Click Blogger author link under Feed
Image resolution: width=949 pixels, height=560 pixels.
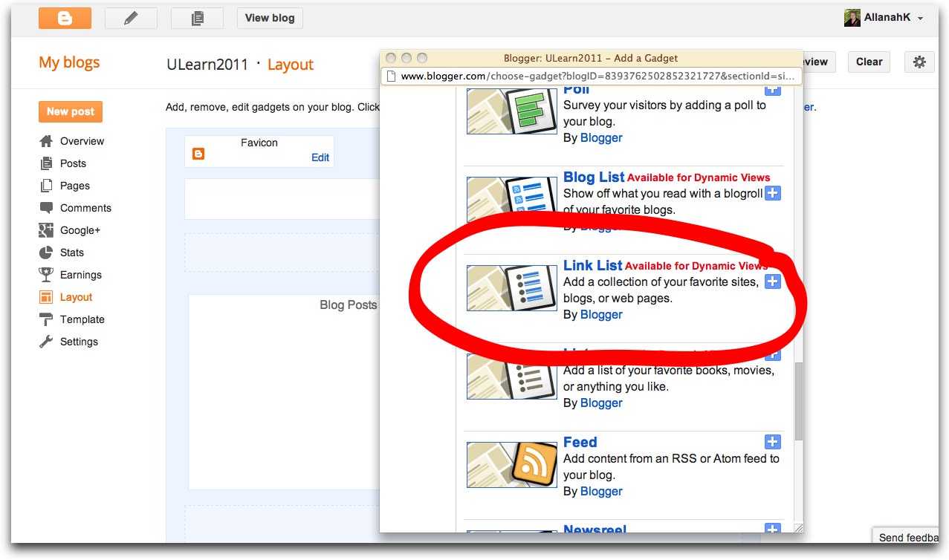pos(601,491)
